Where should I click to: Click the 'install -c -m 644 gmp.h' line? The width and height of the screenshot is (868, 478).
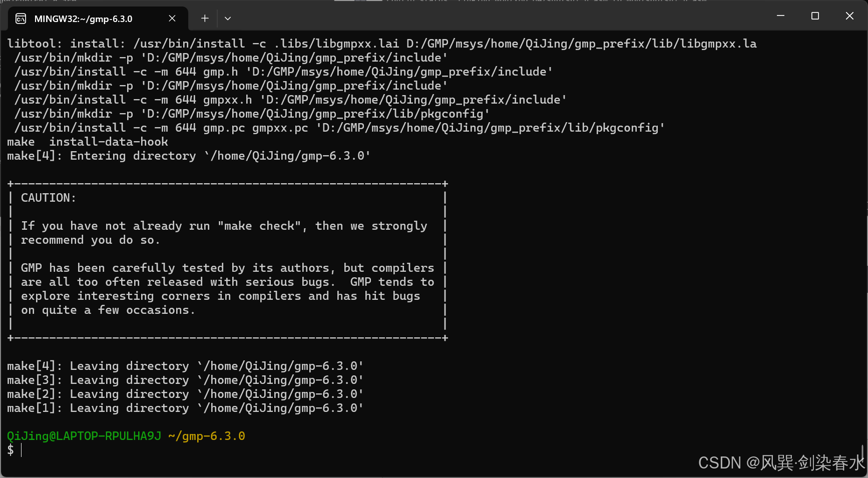pos(284,72)
